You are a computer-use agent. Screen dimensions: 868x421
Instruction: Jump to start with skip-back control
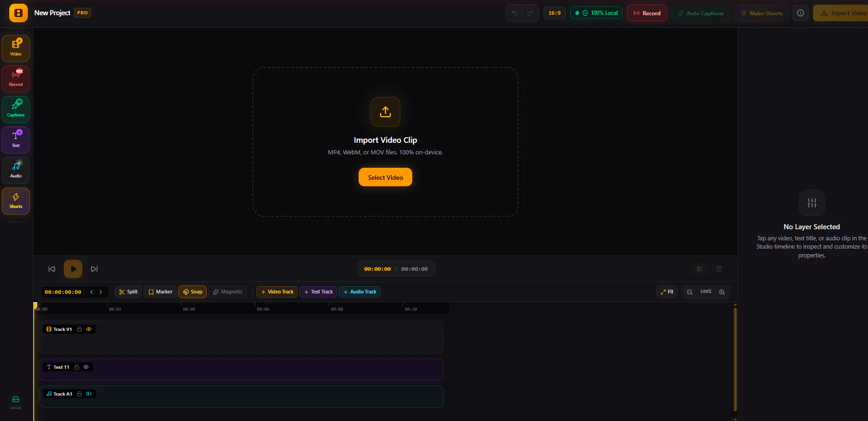coord(52,269)
